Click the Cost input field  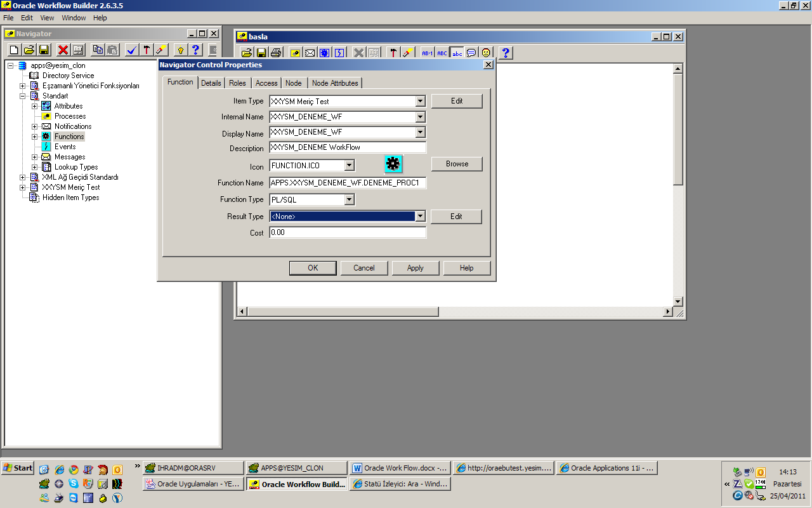(348, 233)
